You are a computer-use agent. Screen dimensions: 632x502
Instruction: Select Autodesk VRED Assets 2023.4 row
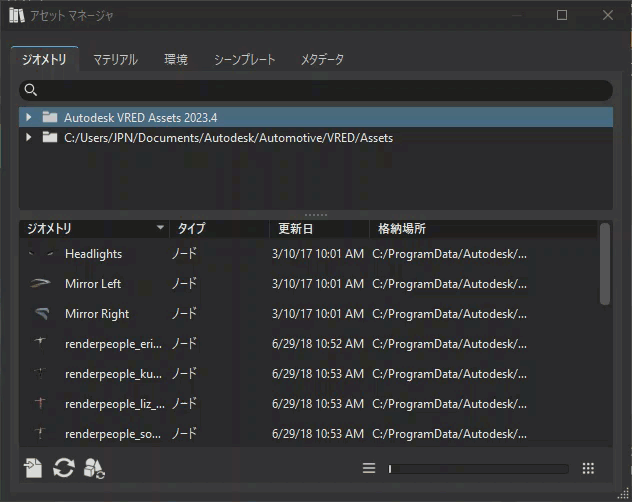pyautogui.click(x=316, y=117)
